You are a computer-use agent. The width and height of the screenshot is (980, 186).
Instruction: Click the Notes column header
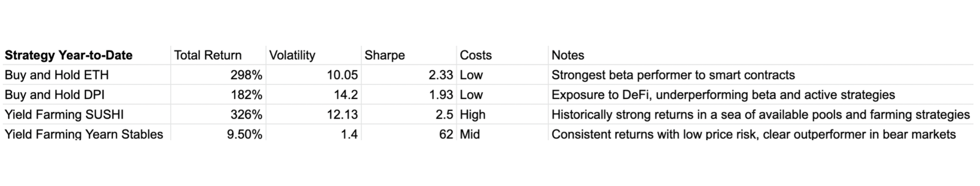pos(763,55)
